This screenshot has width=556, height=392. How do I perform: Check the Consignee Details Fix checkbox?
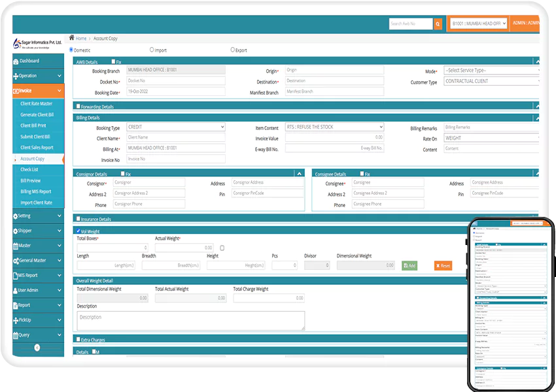tap(362, 174)
